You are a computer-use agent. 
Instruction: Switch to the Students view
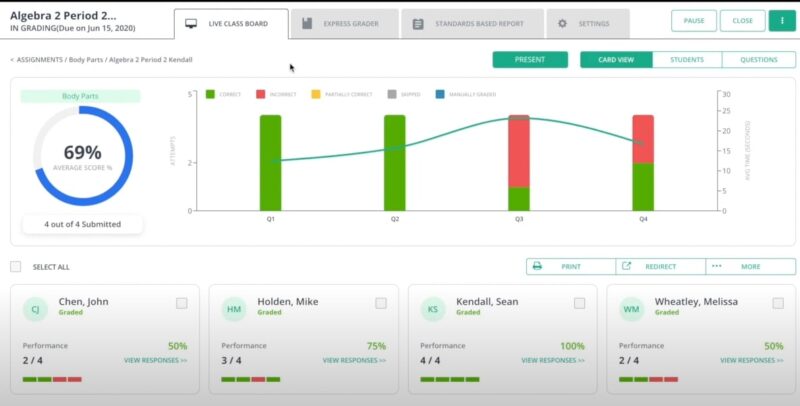click(x=686, y=60)
